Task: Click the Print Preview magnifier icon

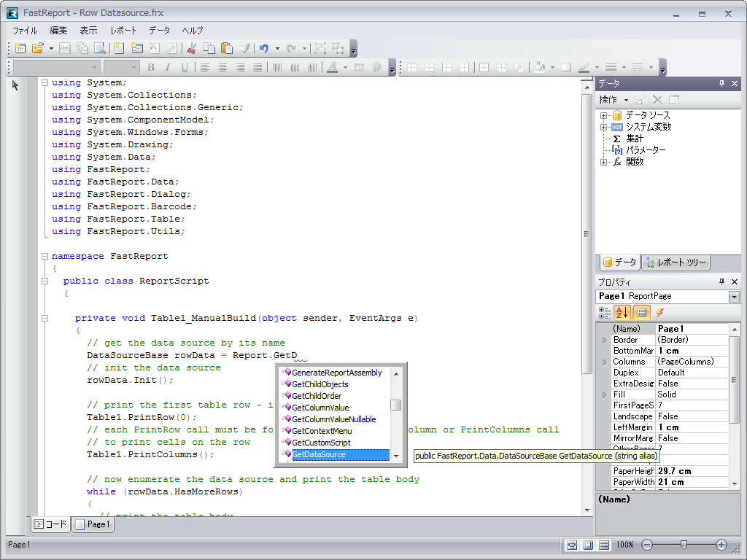Action: point(99,48)
